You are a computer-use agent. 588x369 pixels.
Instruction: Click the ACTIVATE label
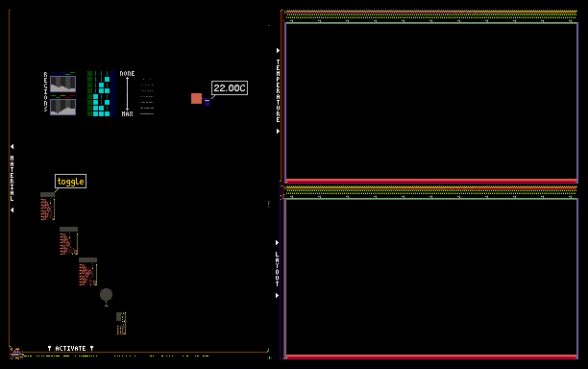(x=70, y=349)
